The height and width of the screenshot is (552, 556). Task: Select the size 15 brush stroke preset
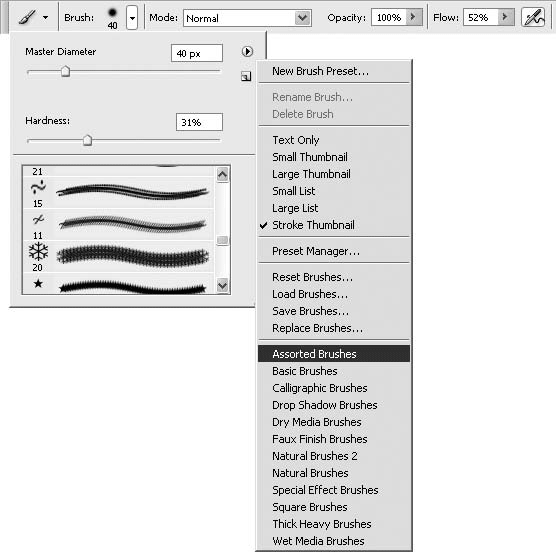point(118,193)
